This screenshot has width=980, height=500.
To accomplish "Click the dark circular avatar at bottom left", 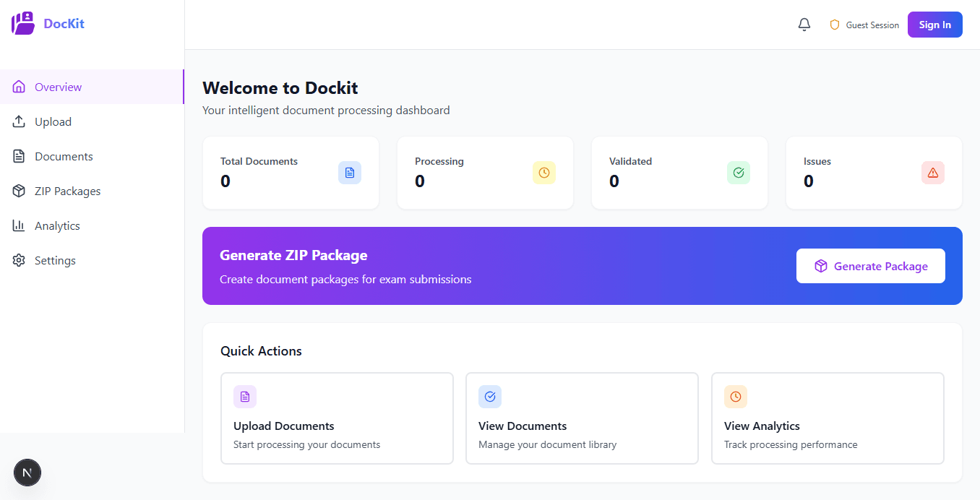I will (x=27, y=473).
